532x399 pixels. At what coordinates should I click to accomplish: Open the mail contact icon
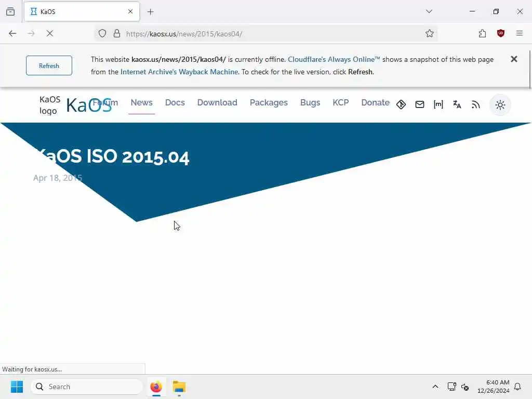[x=420, y=104]
